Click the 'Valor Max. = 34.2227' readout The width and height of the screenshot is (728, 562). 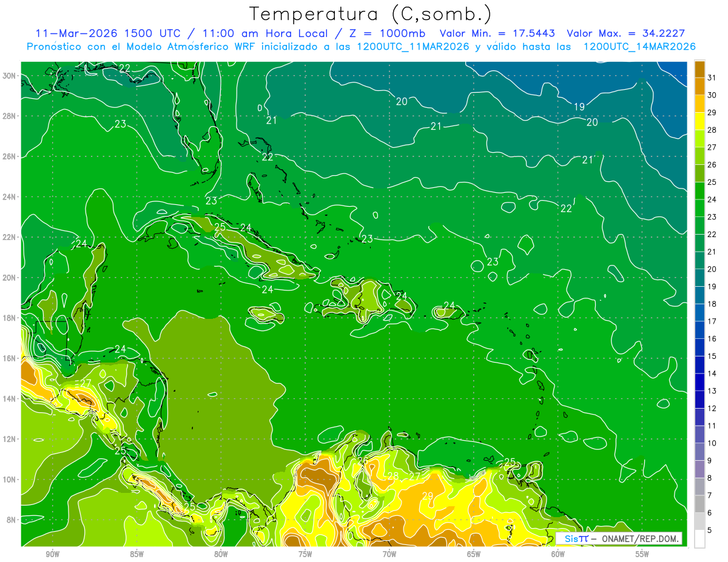(x=626, y=33)
